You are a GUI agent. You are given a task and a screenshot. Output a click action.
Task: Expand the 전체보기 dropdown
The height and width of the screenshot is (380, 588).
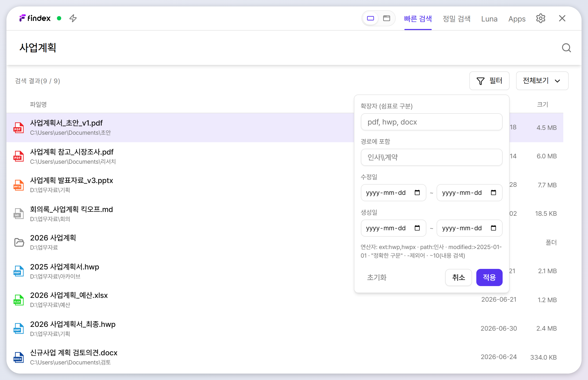[542, 81]
